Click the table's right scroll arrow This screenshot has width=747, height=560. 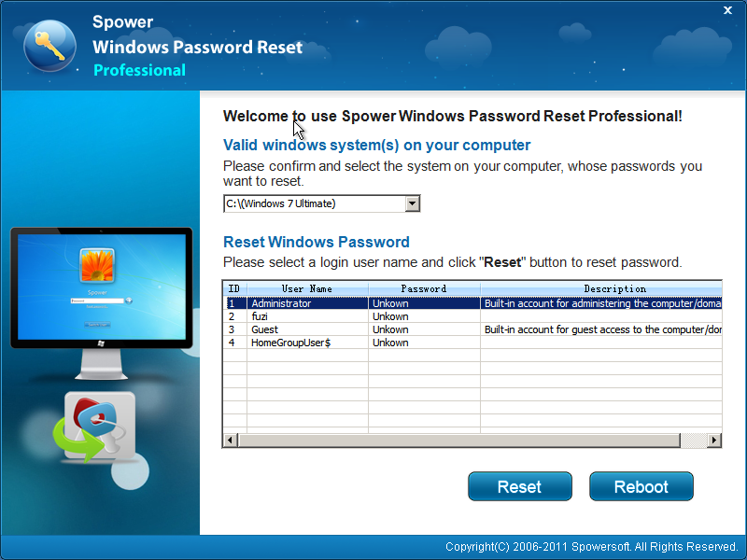tap(714, 440)
